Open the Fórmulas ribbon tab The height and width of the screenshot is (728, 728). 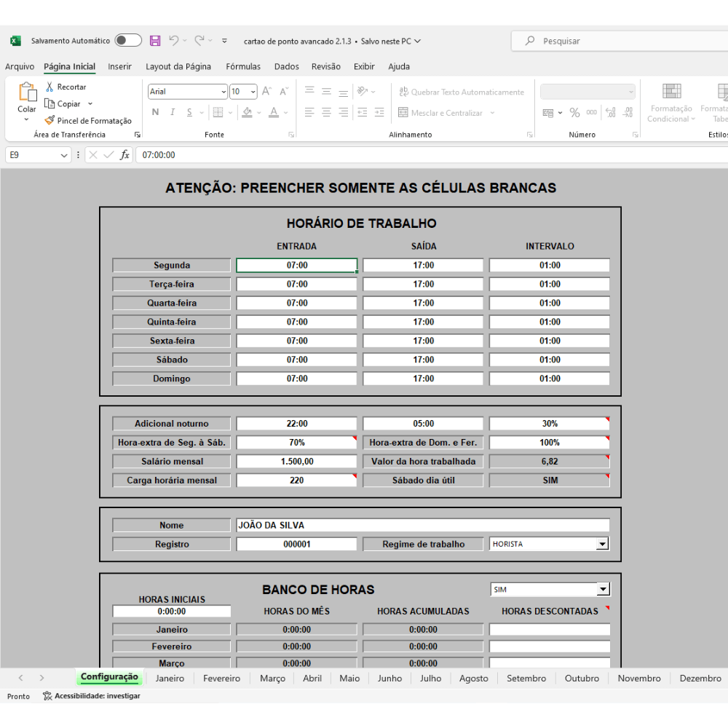(243, 66)
